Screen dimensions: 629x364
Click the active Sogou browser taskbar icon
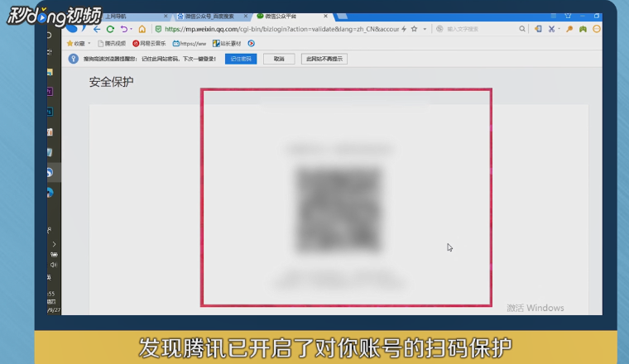pyautogui.click(x=50, y=172)
